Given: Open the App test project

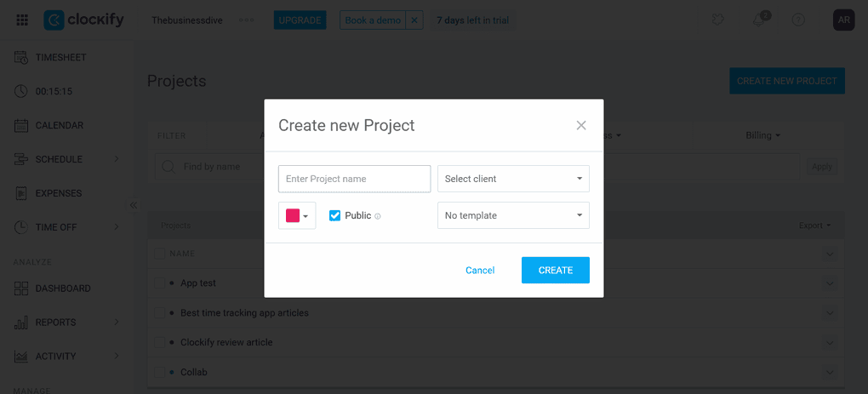Looking at the screenshot, I should pos(198,283).
